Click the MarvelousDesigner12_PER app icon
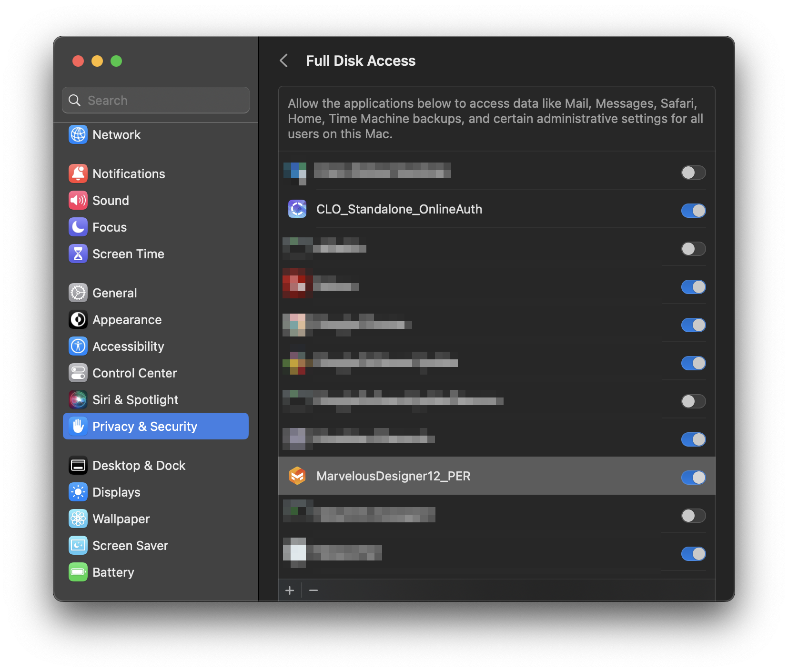Screen dimensions: 788x672 click(297, 476)
